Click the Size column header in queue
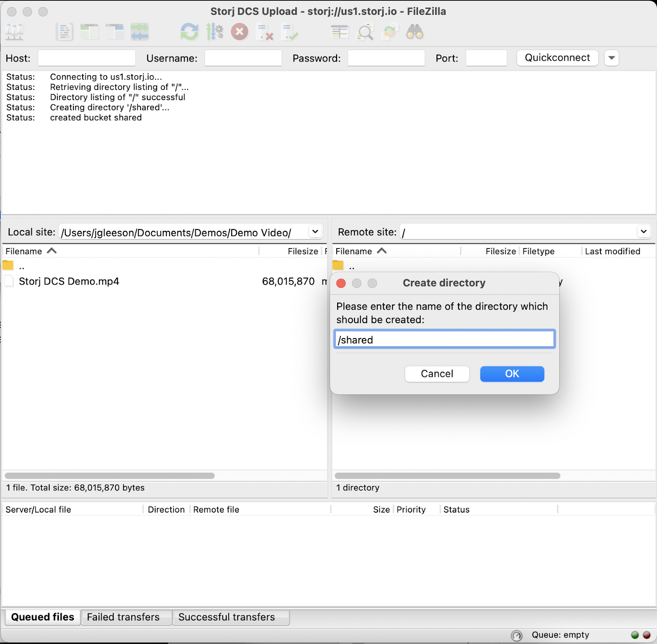The image size is (657, 644). (x=362, y=510)
